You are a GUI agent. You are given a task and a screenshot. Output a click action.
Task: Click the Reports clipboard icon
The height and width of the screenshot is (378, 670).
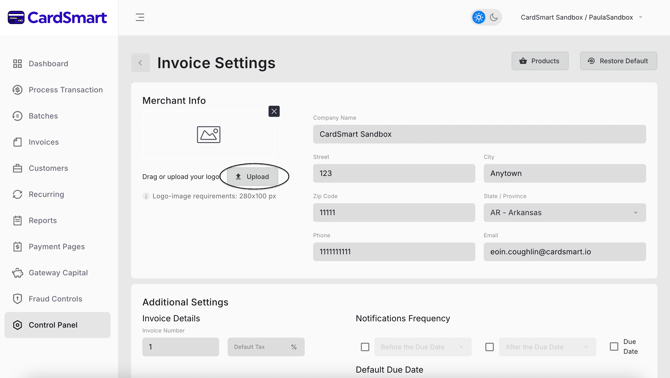(x=18, y=220)
